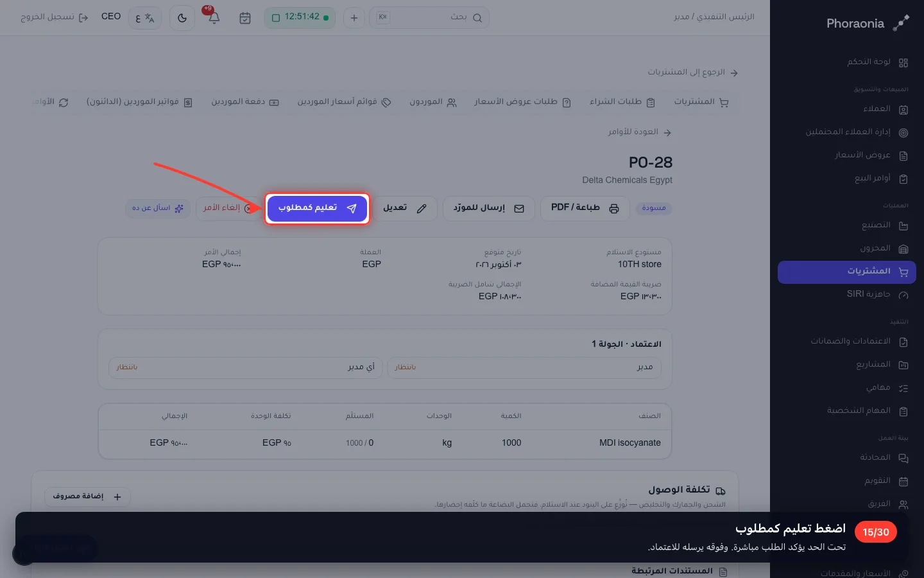Open 'عروض الأسعار' quotations in sidebar
Screen dimensions: 924x578
[846, 155]
